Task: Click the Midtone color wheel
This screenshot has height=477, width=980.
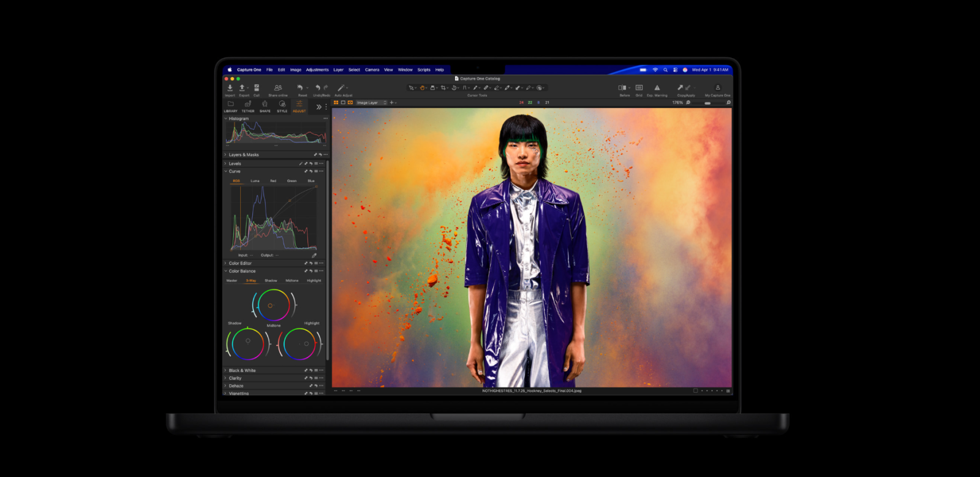Action: [273, 305]
